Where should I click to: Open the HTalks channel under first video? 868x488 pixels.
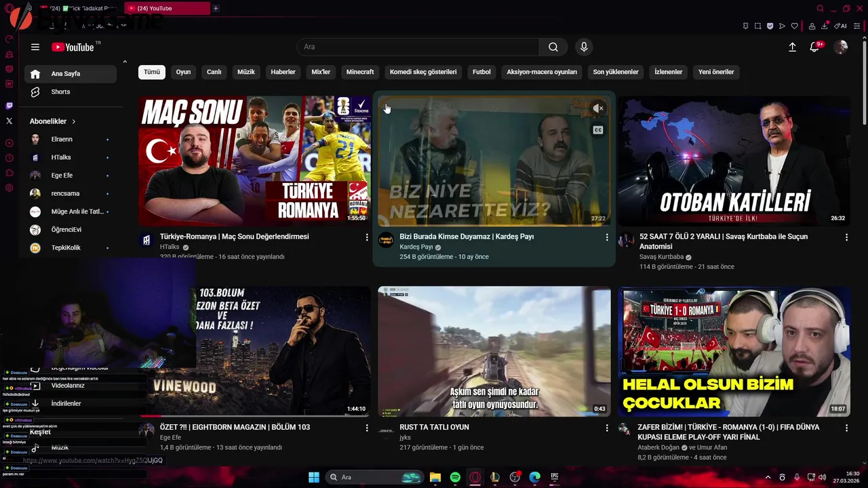[170, 247]
